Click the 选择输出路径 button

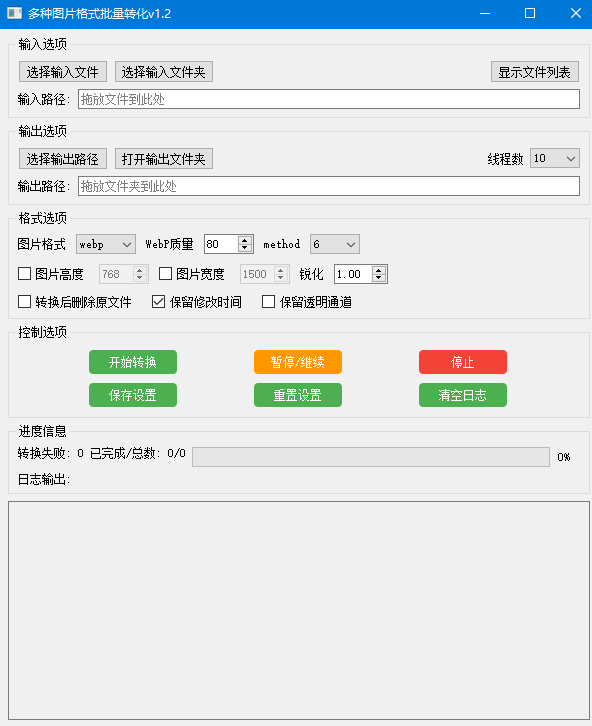(63, 159)
